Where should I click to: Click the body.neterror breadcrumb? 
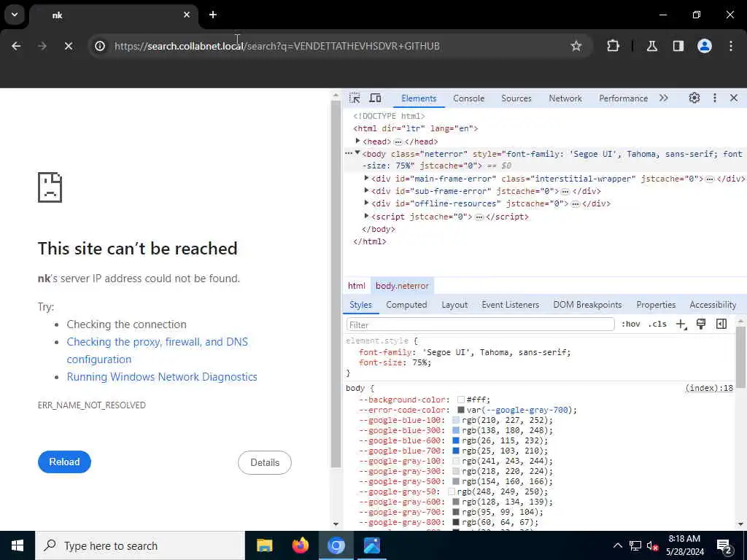coord(402,286)
